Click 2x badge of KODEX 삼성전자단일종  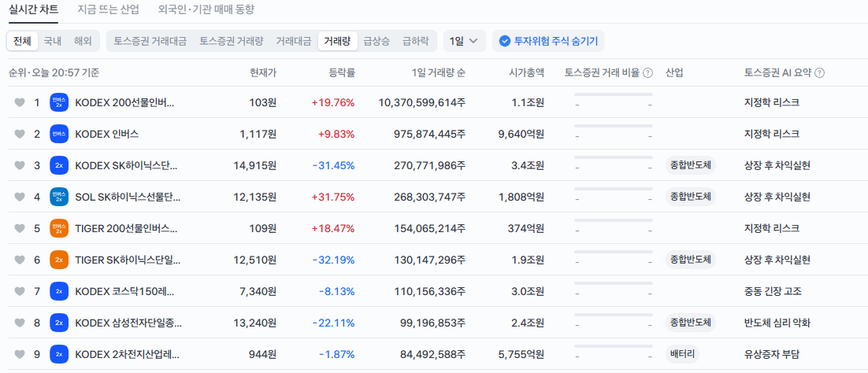[59, 323]
